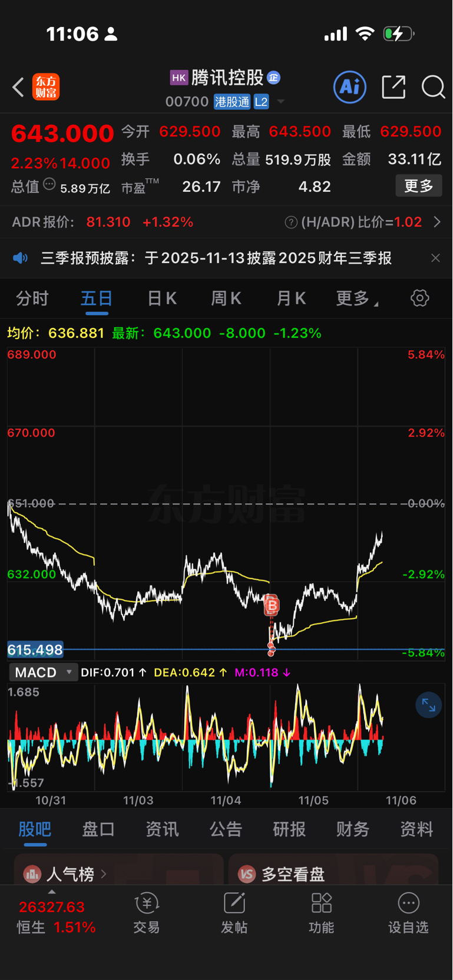The image size is (453, 980).
Task: Open 三季报预披露 announcement text
Action: (x=216, y=258)
